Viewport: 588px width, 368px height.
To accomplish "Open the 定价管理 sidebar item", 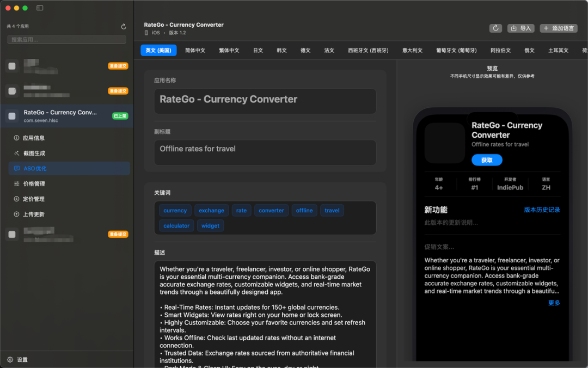I will pos(69,199).
